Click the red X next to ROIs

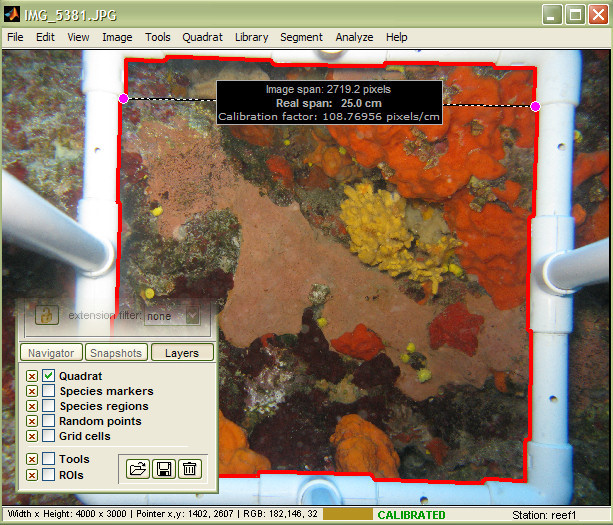click(32, 475)
